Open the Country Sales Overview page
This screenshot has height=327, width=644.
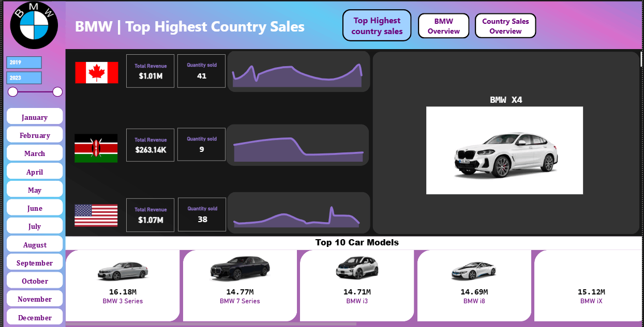505,25
